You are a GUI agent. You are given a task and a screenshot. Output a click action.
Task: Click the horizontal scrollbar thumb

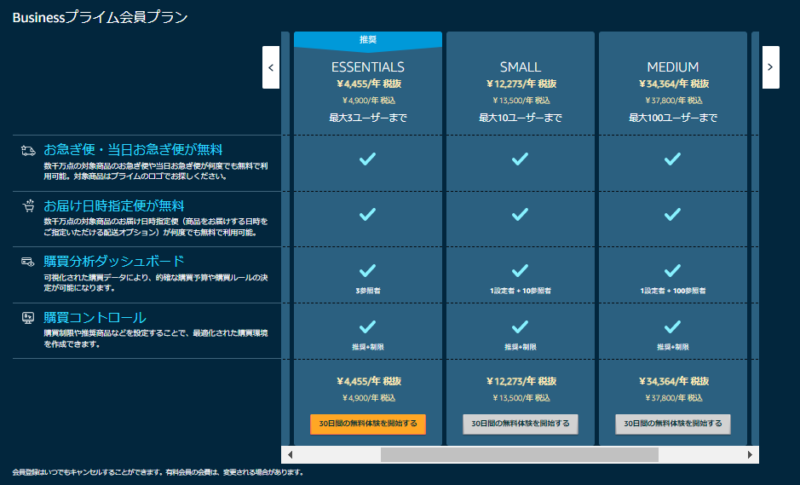pos(519,454)
